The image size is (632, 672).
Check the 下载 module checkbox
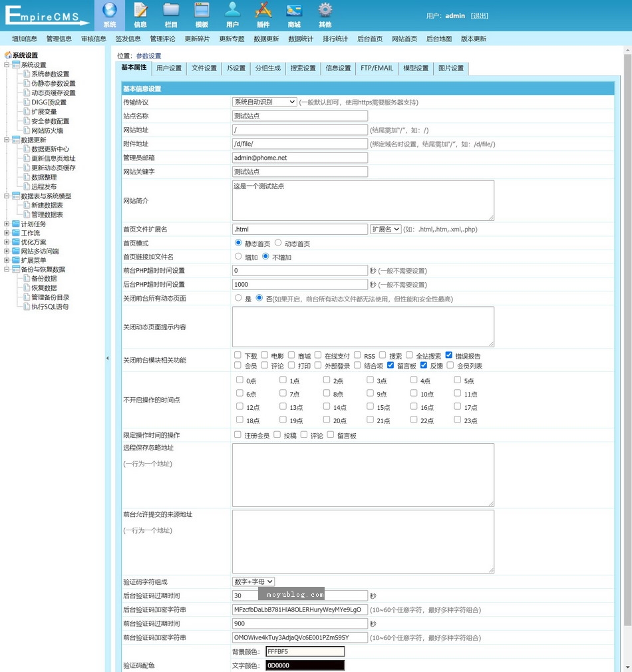point(237,355)
